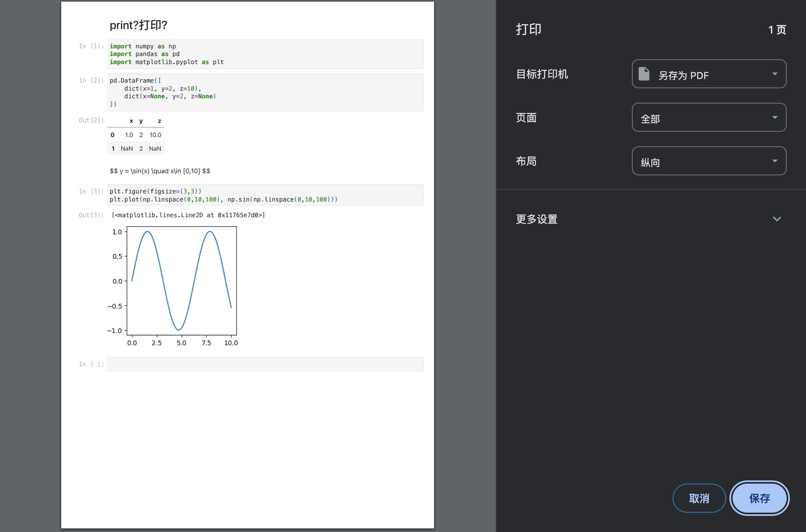Open the layout dropdown showing 纵向
This screenshot has height=532, width=806.
(x=708, y=161)
